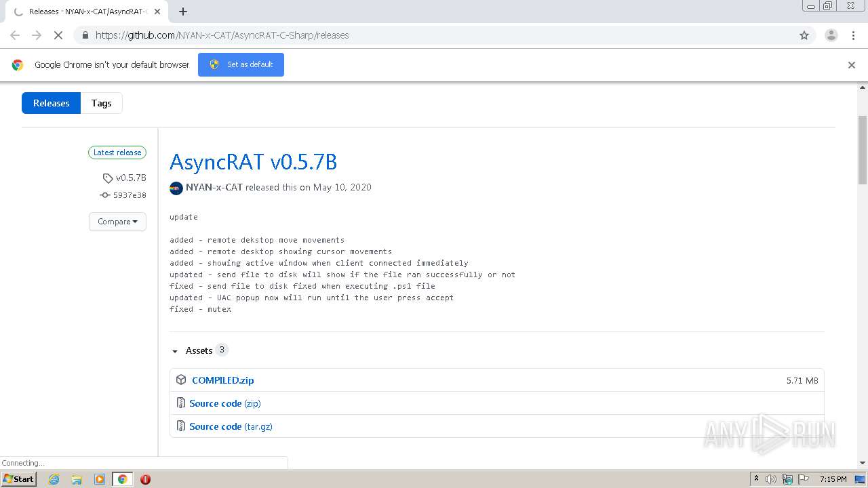Select the Releases tab
The image size is (868, 488).
51,103
